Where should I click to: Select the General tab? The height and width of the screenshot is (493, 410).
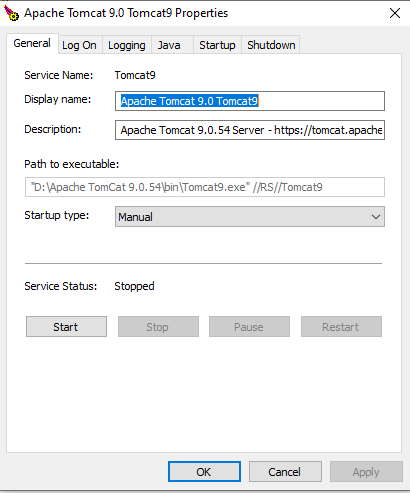(32, 43)
